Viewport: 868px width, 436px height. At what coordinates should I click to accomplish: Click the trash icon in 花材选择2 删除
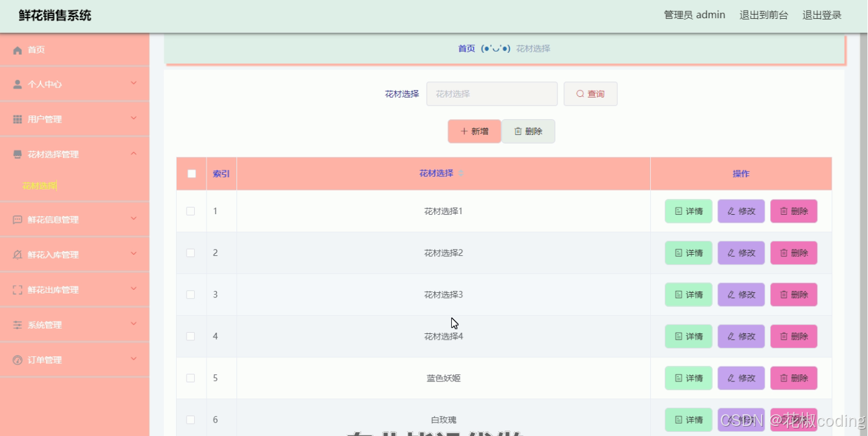[783, 253]
